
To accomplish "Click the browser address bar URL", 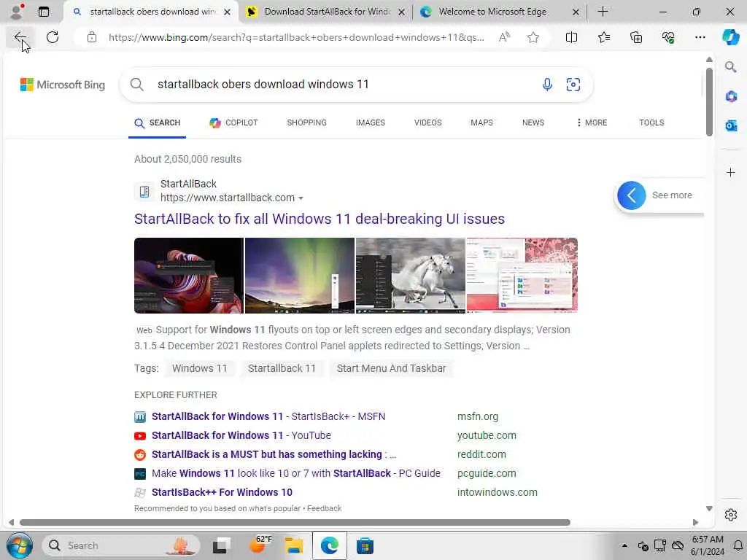I will coord(296,37).
